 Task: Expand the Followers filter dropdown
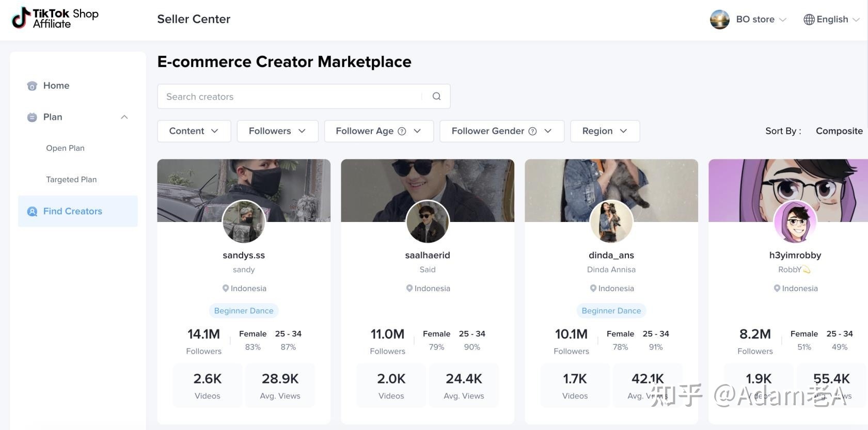(277, 131)
